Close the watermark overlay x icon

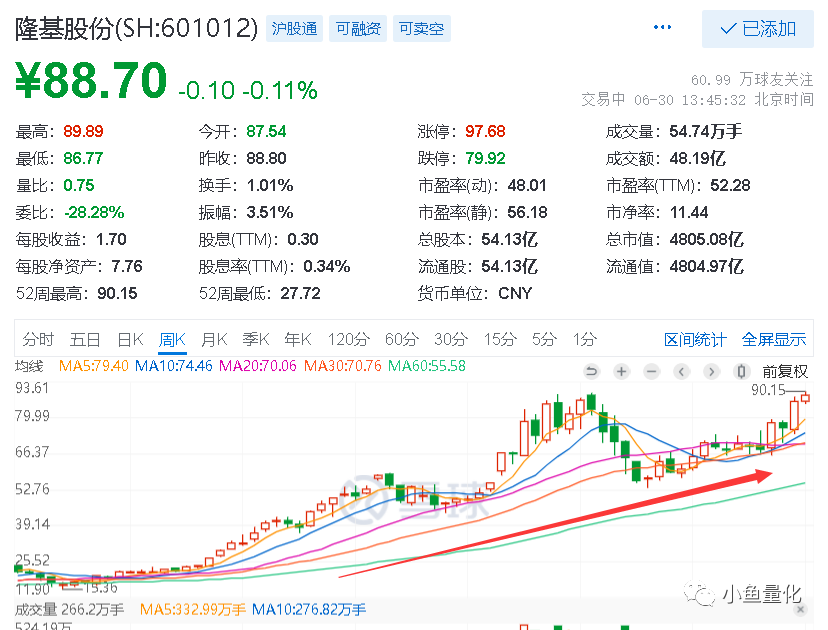point(801,609)
